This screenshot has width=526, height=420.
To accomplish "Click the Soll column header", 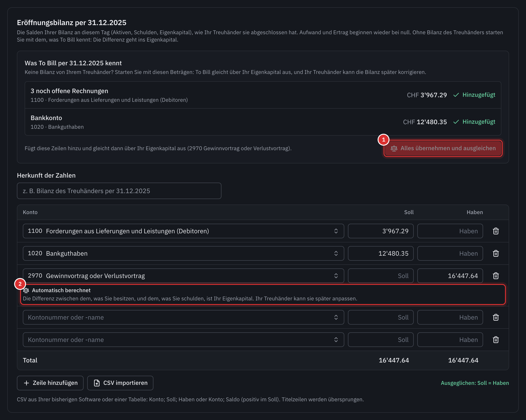I will pyautogui.click(x=409, y=212).
